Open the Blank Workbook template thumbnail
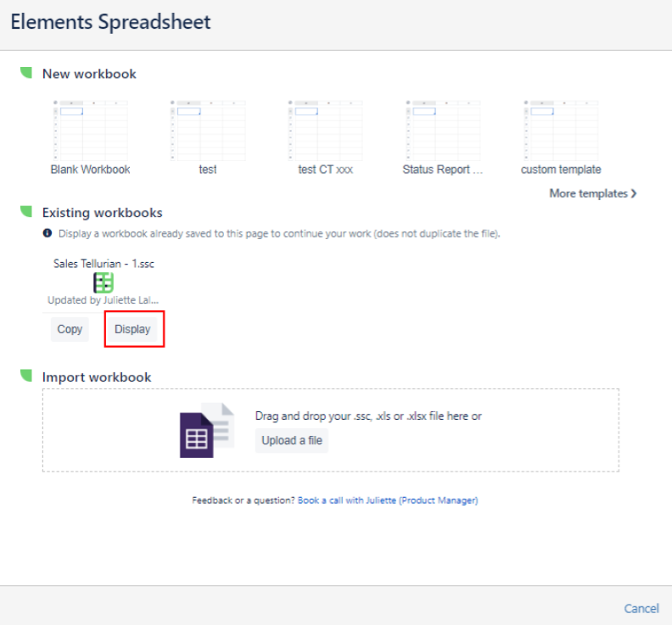The width and height of the screenshot is (672, 625). 90,130
